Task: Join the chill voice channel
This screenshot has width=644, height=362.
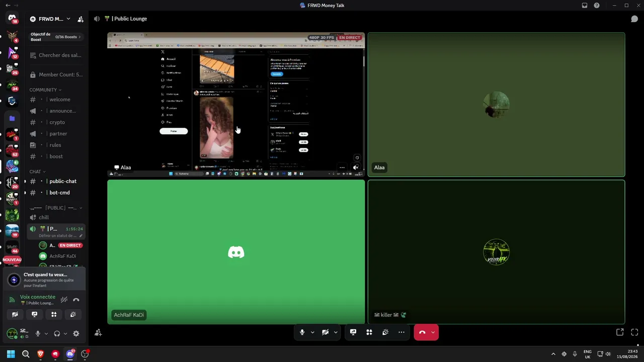Action: (x=56, y=217)
